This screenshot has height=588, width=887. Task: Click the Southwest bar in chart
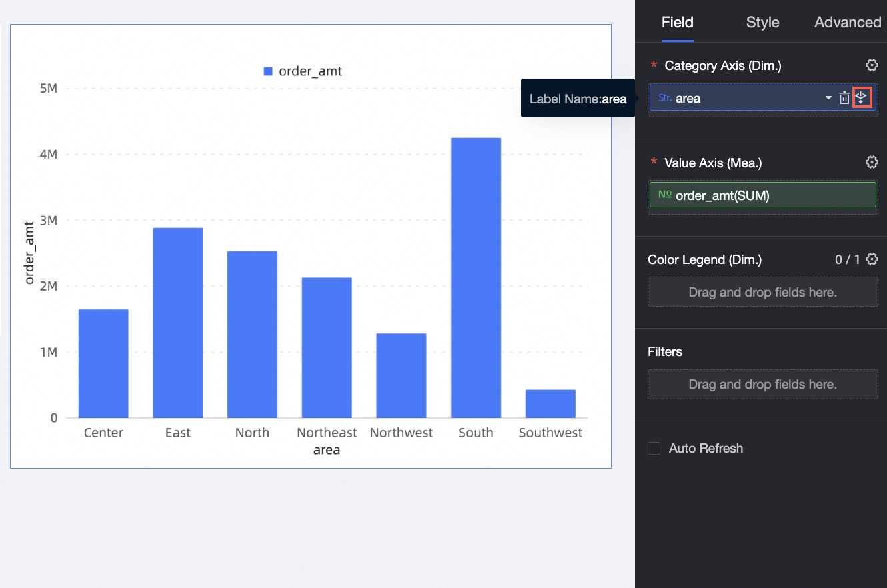tap(550, 404)
